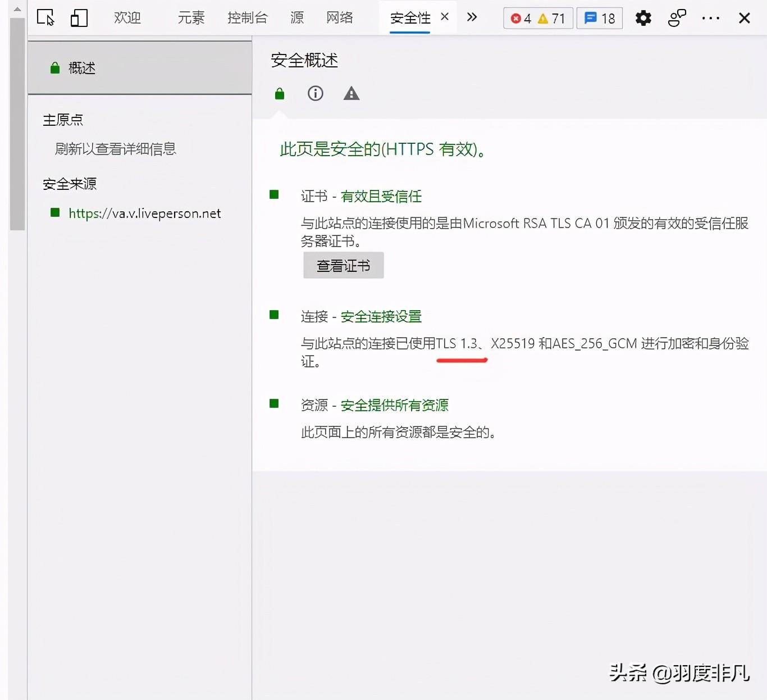767x700 pixels.
Task: Open the errors and warnings counter
Action: [538, 19]
